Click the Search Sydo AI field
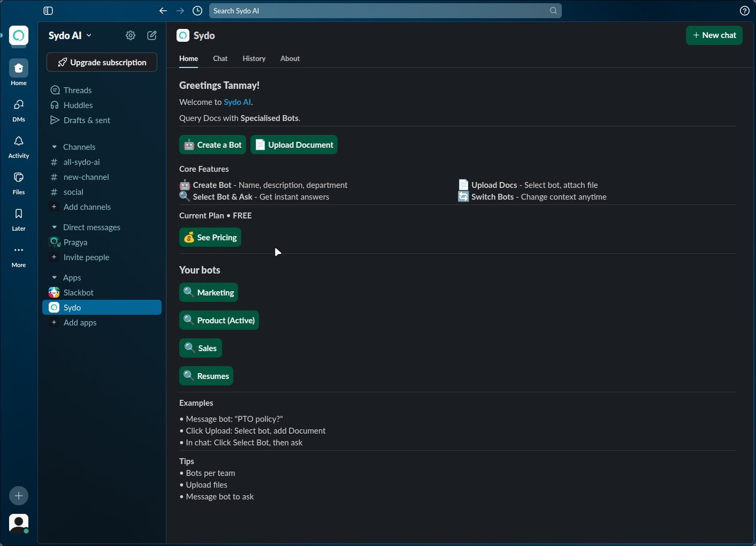The image size is (756, 546). click(x=385, y=11)
